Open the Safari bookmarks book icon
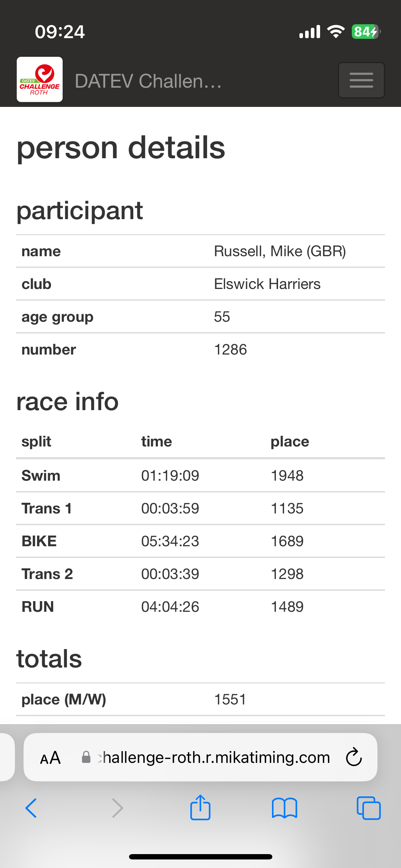 pos(284,808)
